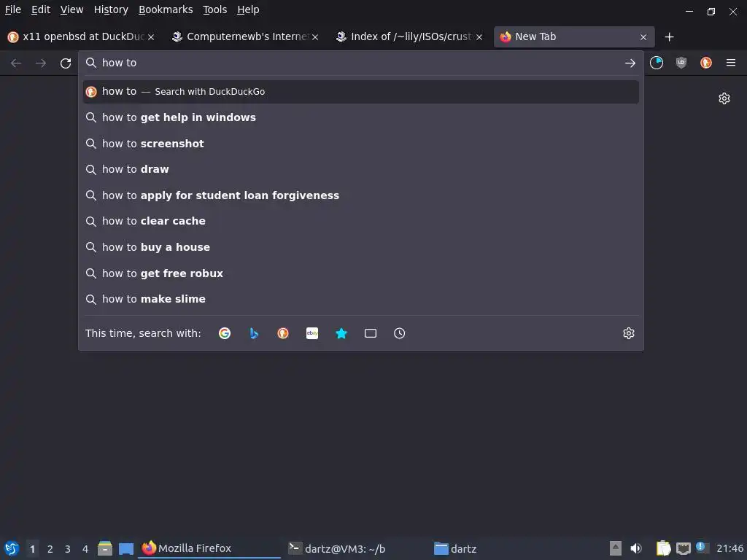747x560 pixels.
Task: Switch to the Computernewb's Internet tab
Action: tap(245, 36)
